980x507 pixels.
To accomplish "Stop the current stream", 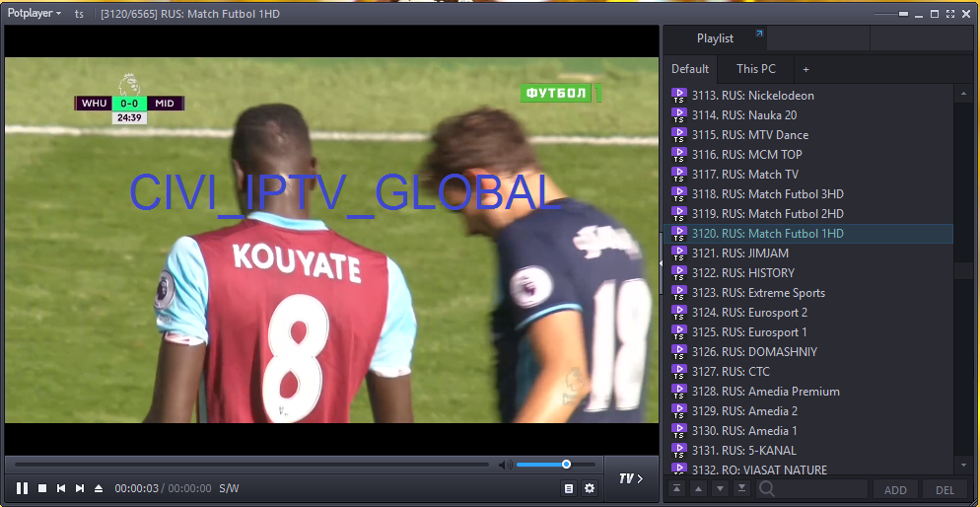I will tap(42, 488).
